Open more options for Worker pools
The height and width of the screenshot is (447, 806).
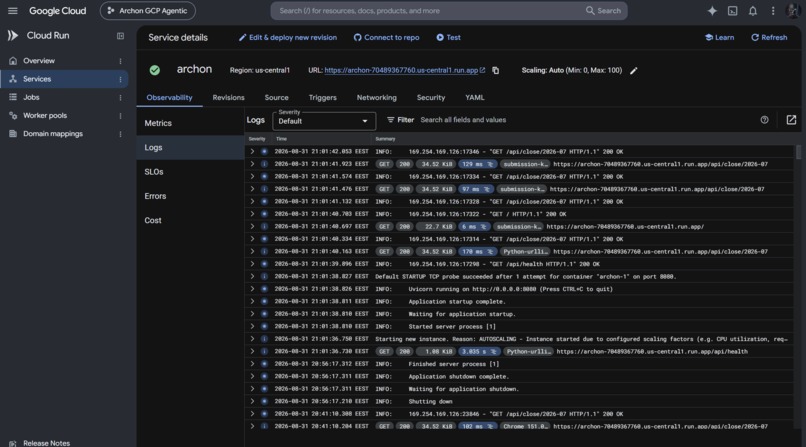(x=120, y=116)
